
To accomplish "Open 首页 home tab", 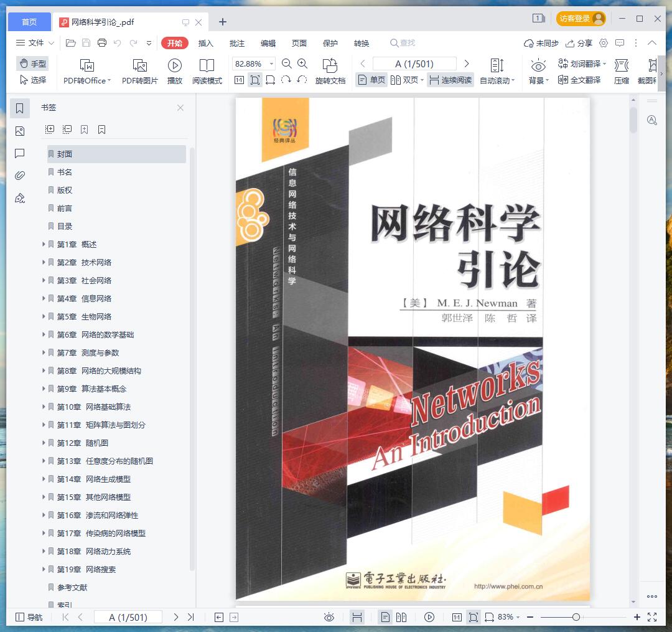I will [29, 22].
